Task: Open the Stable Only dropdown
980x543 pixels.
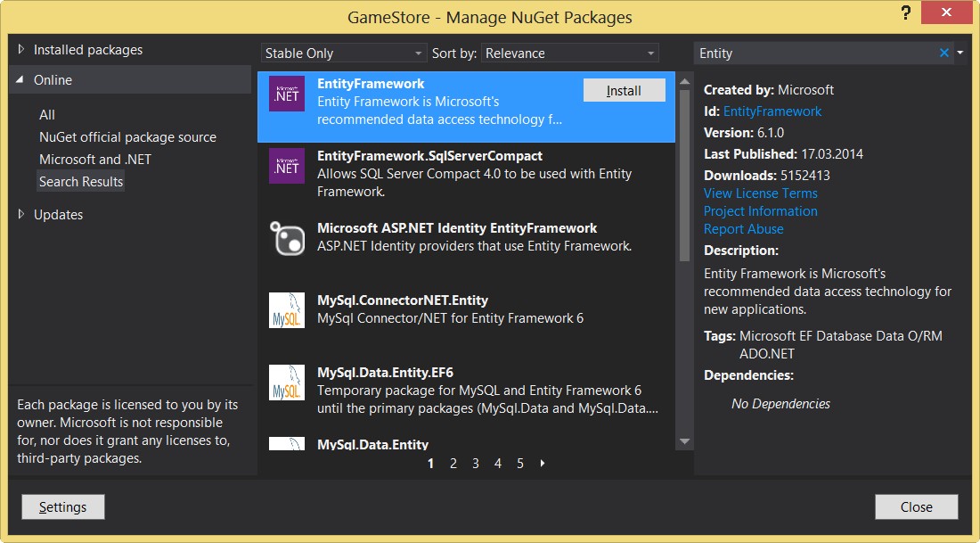Action: (x=344, y=53)
